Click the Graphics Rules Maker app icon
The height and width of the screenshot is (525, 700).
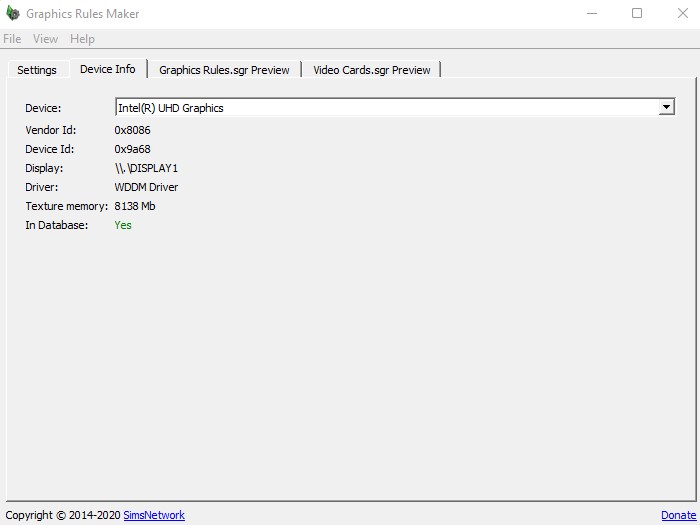pos(13,13)
